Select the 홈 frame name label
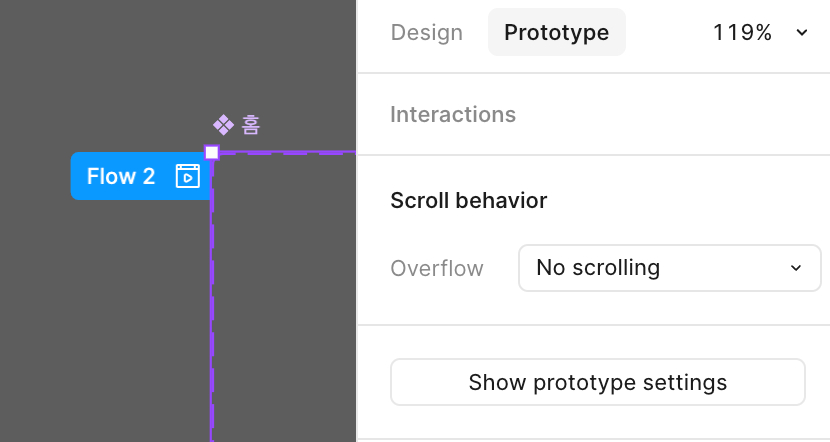Viewport: 830px width, 442px height. 251,125
